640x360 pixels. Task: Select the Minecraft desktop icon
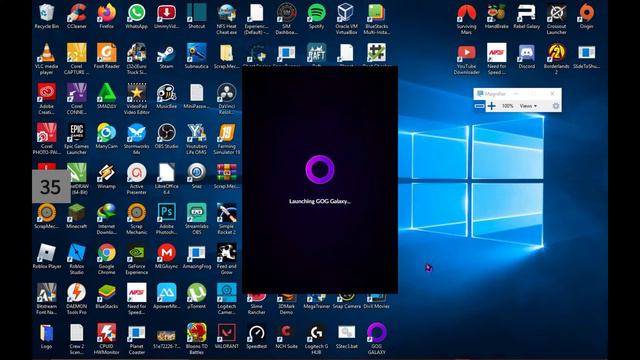pyautogui.click(x=77, y=216)
